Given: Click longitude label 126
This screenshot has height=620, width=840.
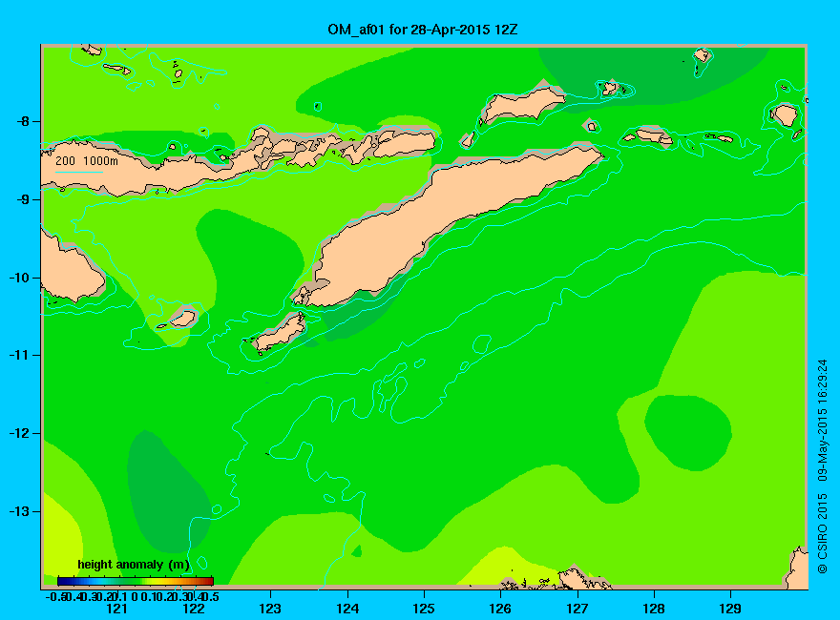Looking at the screenshot, I should pos(500,609).
